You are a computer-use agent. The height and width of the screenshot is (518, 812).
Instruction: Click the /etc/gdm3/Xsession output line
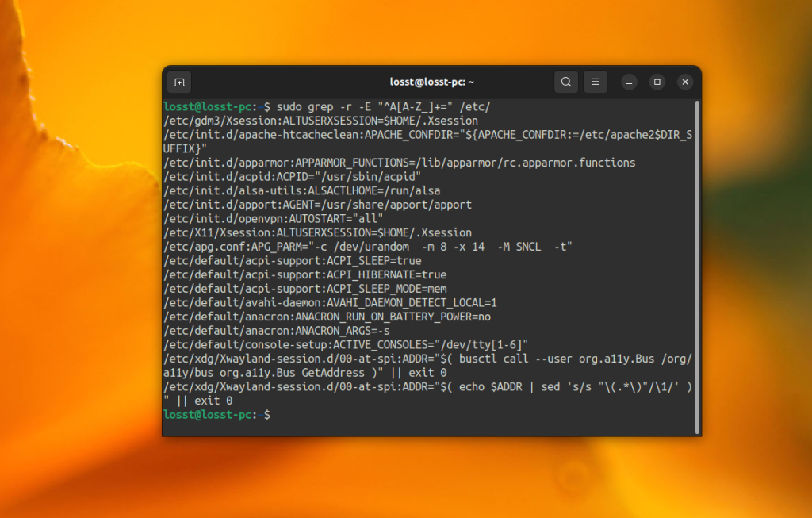coord(320,121)
